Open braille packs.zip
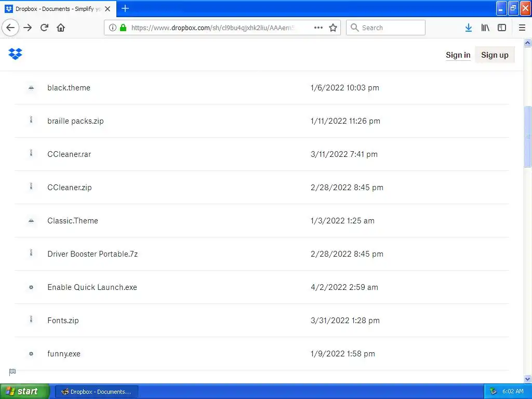 tap(75, 121)
